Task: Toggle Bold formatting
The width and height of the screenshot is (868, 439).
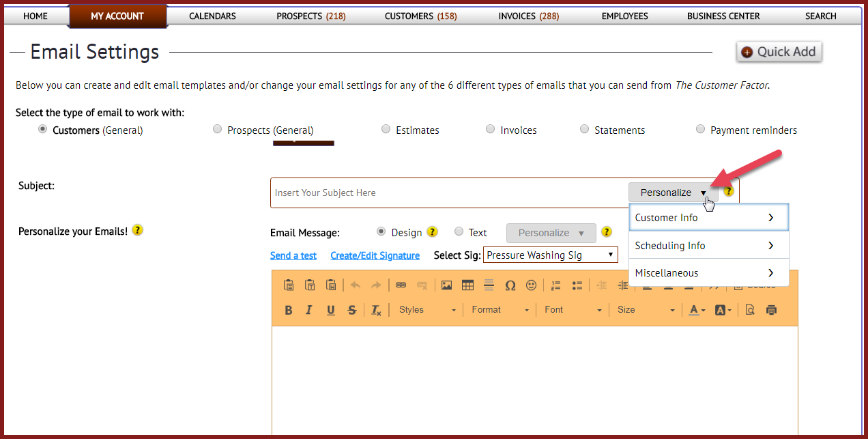Action: pyautogui.click(x=289, y=310)
